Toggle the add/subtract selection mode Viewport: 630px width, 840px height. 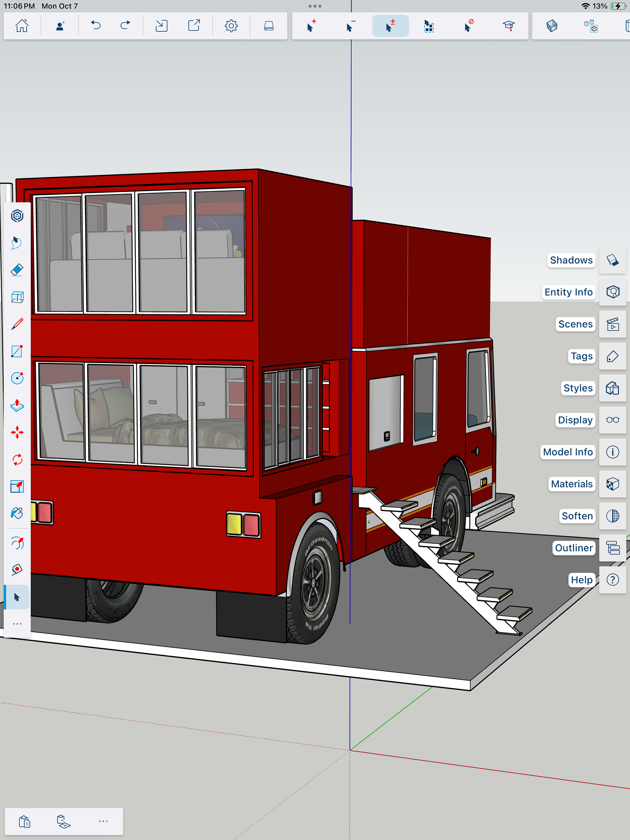pos(390,26)
